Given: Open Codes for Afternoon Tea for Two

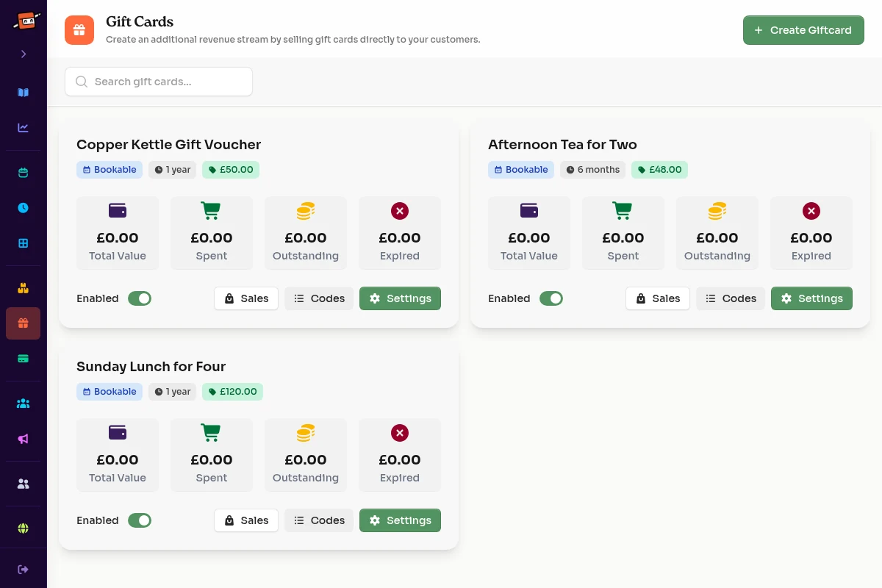Looking at the screenshot, I should point(731,298).
